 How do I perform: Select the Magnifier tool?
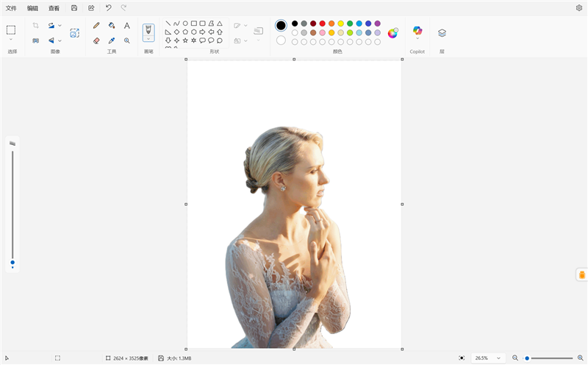[127, 40]
